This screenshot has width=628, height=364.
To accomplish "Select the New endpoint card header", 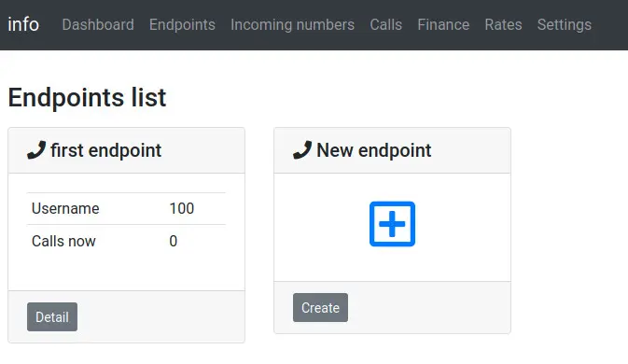I will click(393, 150).
